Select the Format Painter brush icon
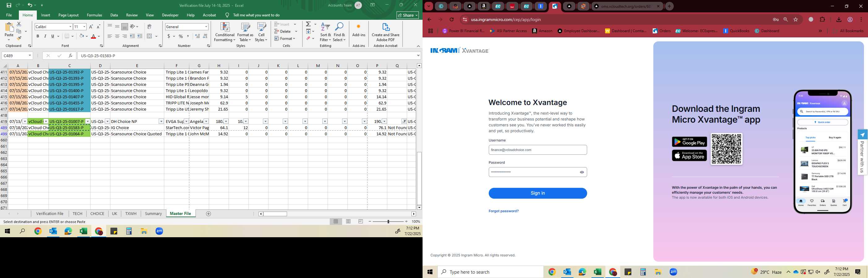868x278 pixels. coord(19,38)
